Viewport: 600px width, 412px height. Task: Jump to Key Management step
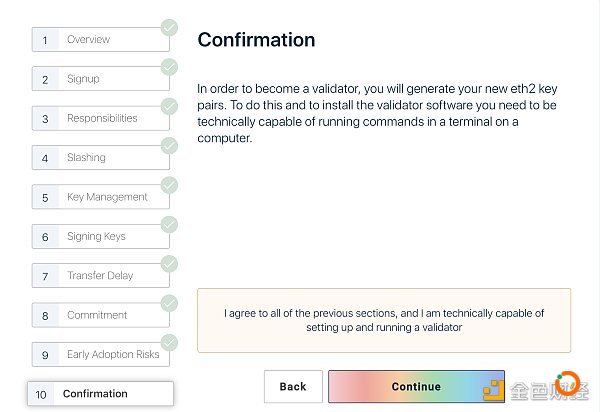pos(101,197)
